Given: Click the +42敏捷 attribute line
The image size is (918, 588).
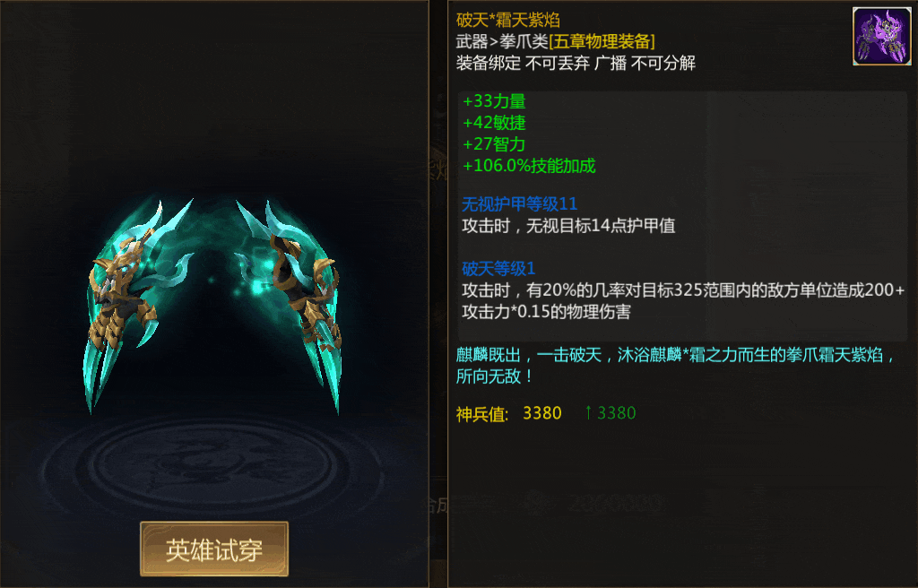Looking at the screenshot, I should 494,123.
